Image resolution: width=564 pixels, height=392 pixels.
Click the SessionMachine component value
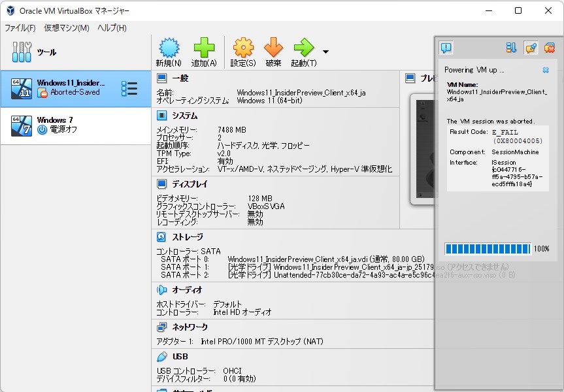tap(515, 152)
